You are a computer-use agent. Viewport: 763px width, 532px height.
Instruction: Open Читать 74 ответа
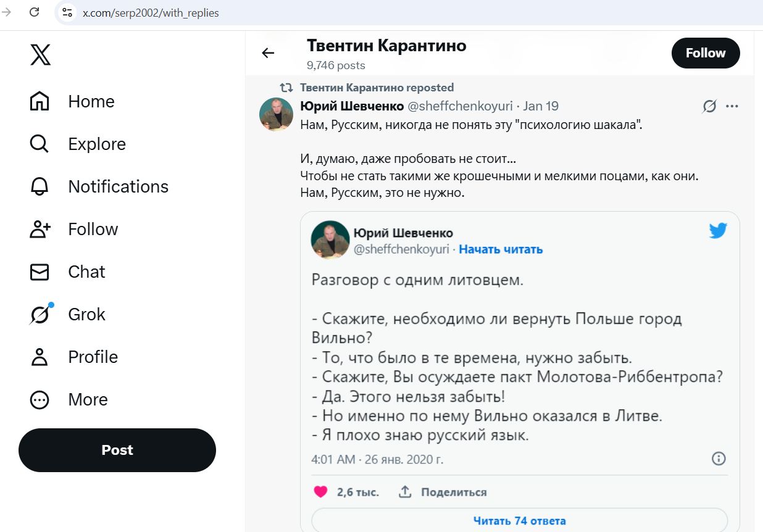(x=520, y=521)
